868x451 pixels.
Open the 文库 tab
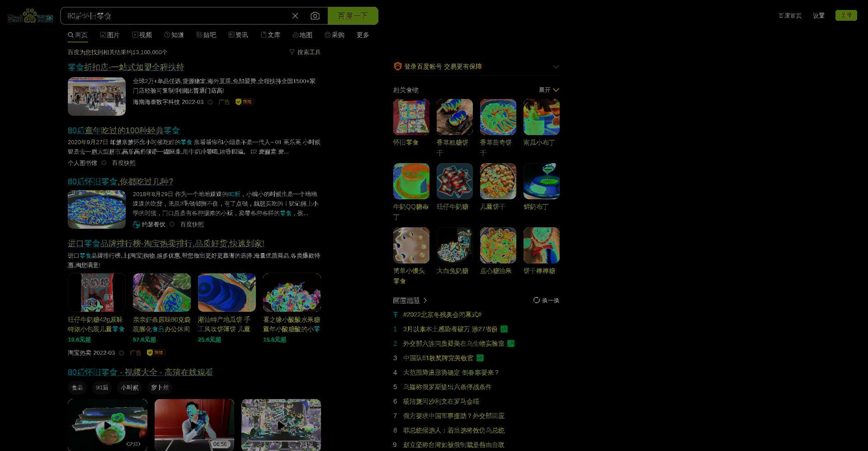270,35
